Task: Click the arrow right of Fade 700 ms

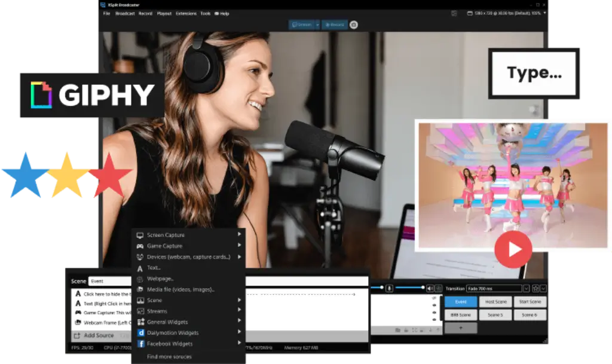Action: 526,288
